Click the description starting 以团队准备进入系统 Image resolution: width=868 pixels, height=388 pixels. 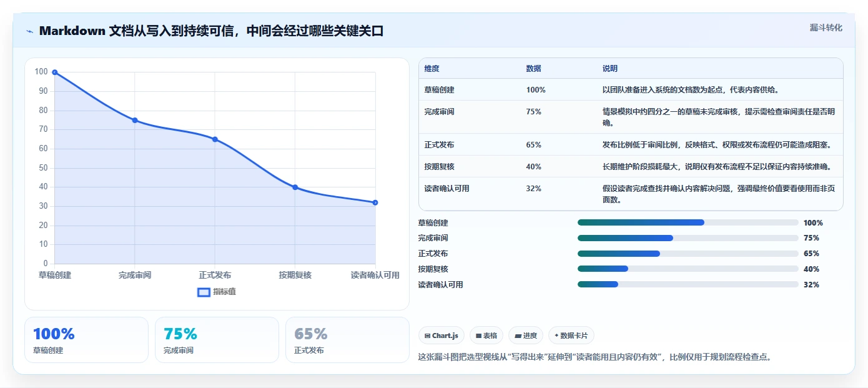tap(691, 90)
